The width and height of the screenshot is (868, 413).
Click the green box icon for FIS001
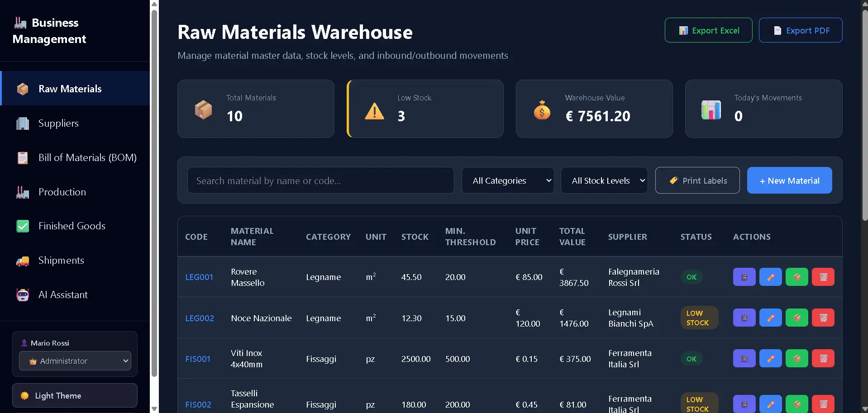[x=796, y=359]
